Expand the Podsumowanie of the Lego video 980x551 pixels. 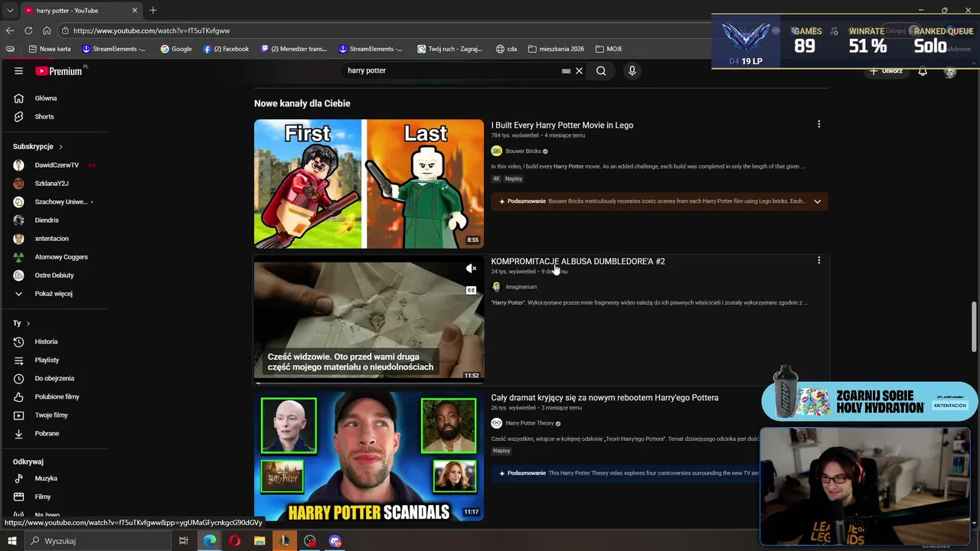[817, 201]
